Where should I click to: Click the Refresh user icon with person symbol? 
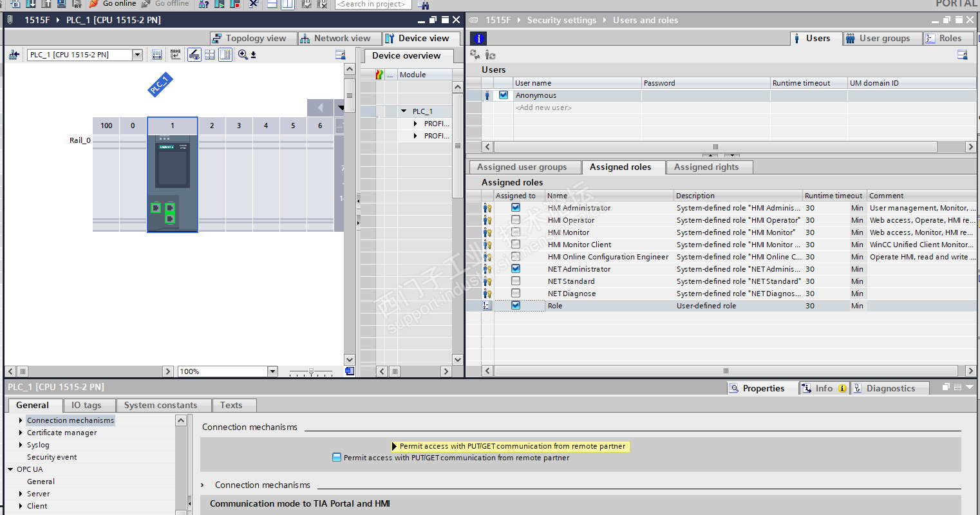(x=491, y=55)
